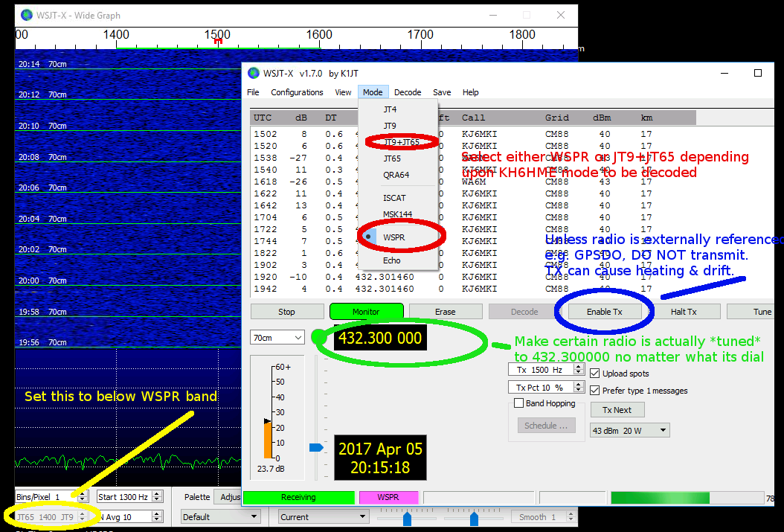Click the call sign WA6M in the table

(x=474, y=182)
